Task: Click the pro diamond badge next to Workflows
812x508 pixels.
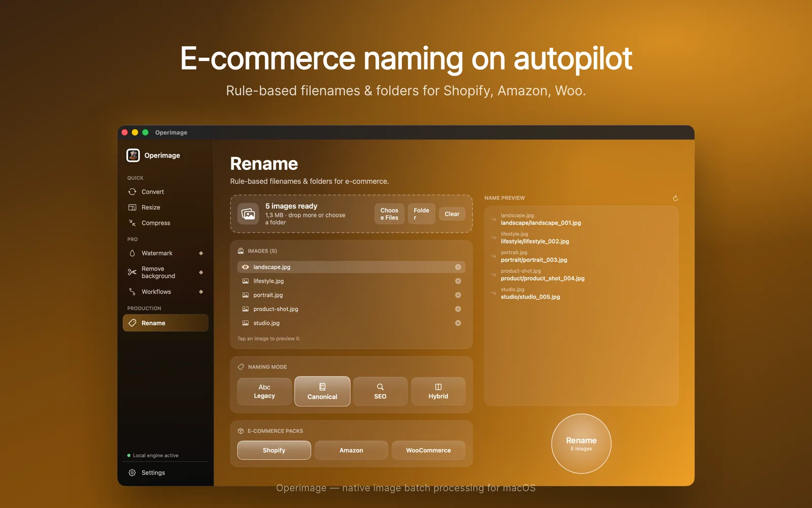Action: click(x=201, y=292)
